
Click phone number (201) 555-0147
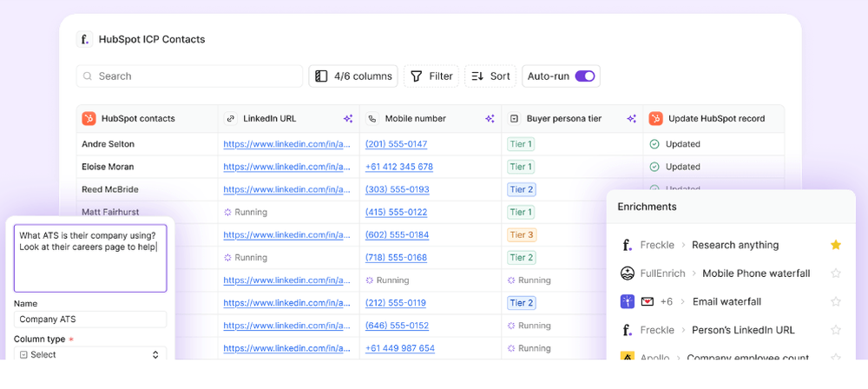point(397,144)
